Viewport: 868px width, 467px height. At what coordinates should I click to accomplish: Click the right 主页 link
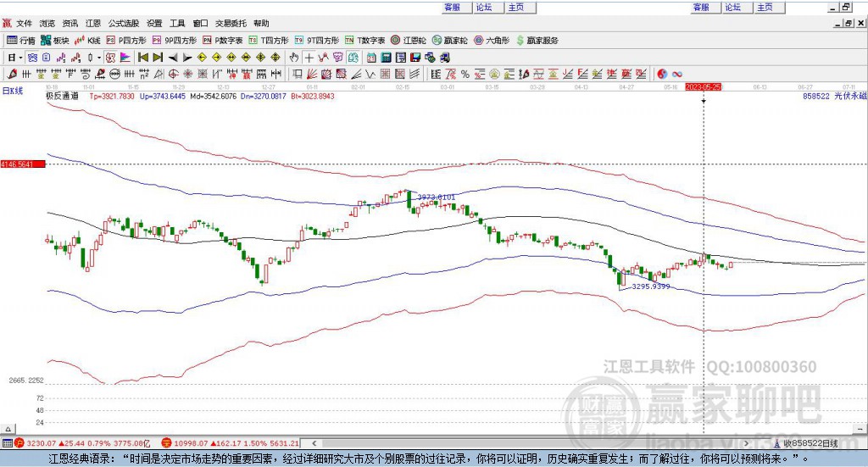pyautogui.click(x=765, y=7)
